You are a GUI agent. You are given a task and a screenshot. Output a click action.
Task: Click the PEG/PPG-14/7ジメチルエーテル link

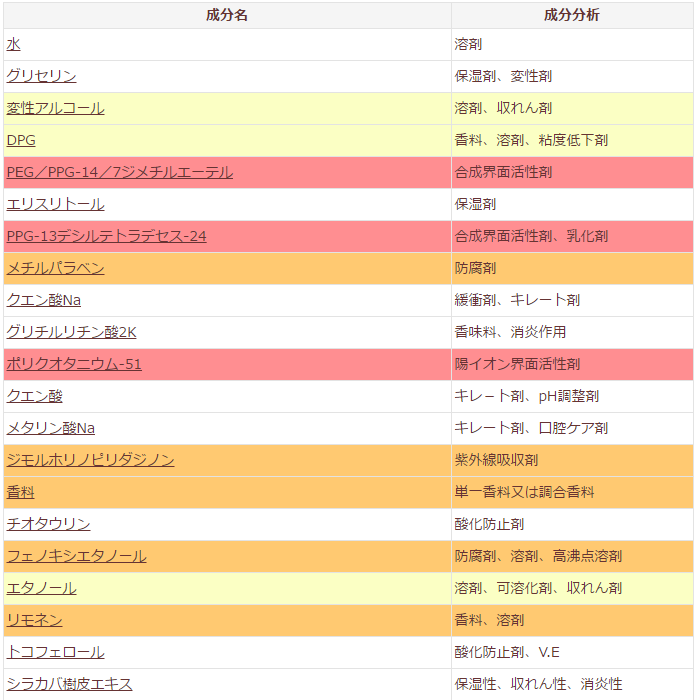pyautogui.click(x=120, y=172)
